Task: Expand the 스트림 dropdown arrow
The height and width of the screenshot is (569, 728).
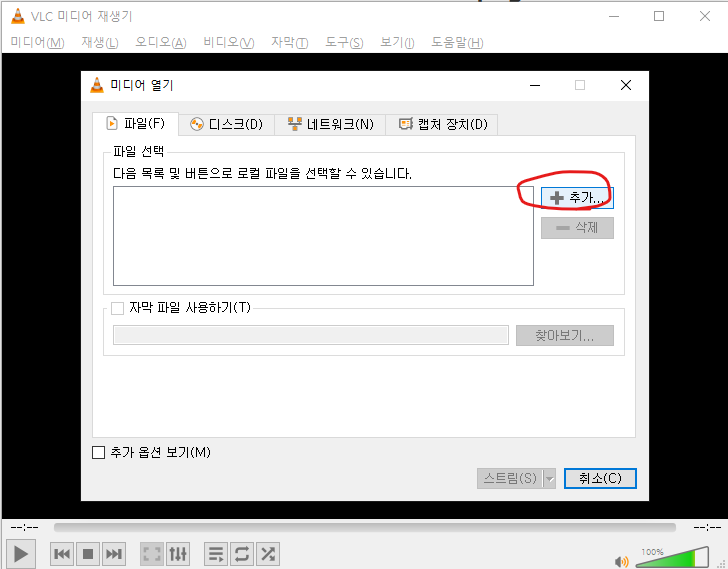Action: (x=549, y=478)
